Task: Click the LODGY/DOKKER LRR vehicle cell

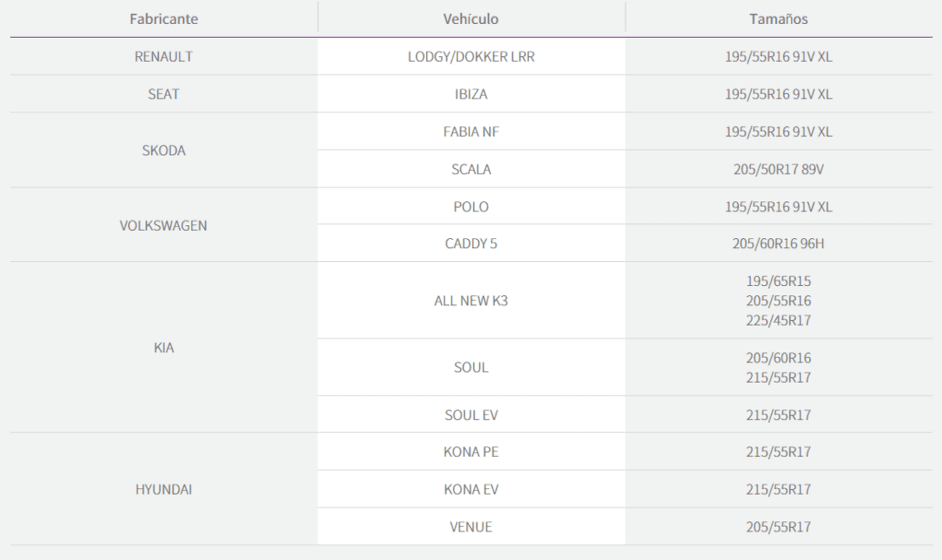Action: [x=471, y=56]
